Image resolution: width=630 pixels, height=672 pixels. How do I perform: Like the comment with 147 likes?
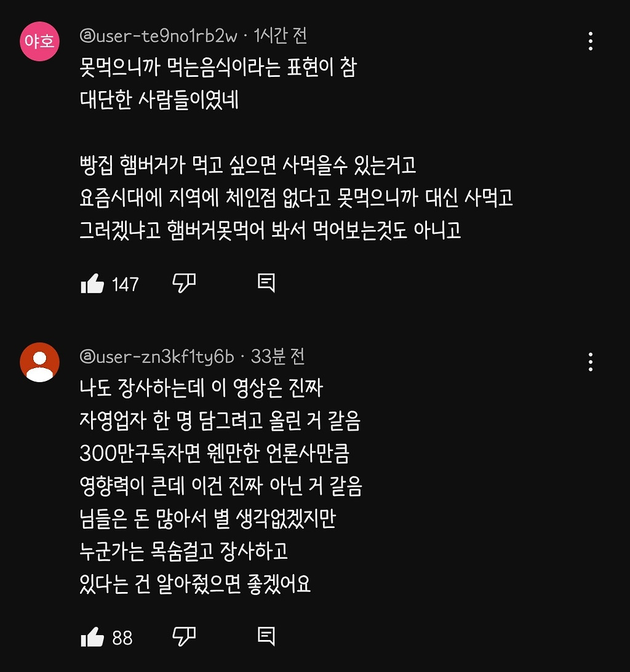(x=92, y=283)
